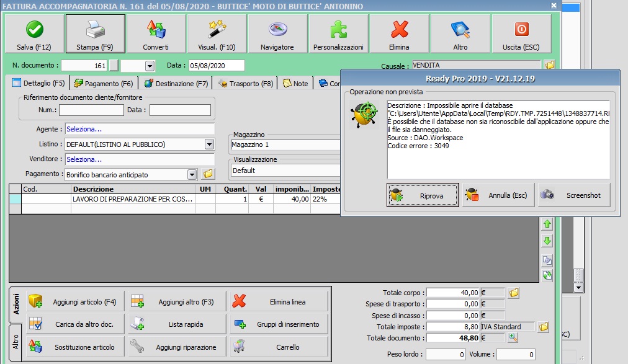Select the vertical Azioni tab
The width and height of the screenshot is (628, 364).
16,304
